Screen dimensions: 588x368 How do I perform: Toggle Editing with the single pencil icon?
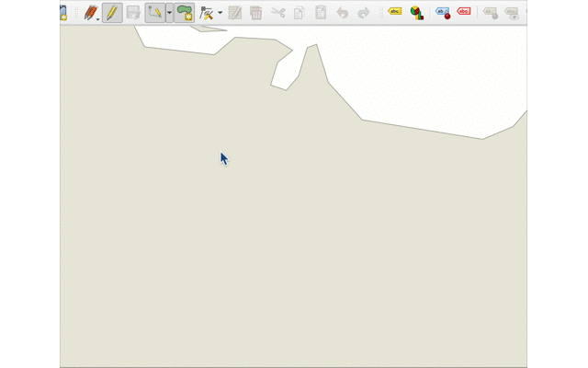pyautogui.click(x=112, y=13)
